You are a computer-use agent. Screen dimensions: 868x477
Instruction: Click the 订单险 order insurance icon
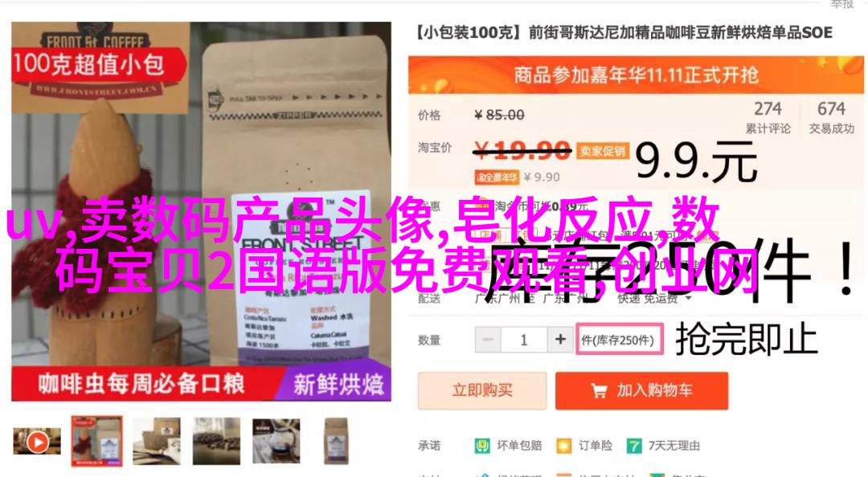[563, 446]
